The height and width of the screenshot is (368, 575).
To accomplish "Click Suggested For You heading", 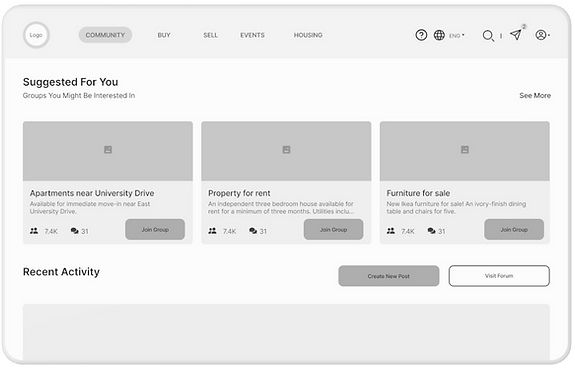I will [70, 82].
